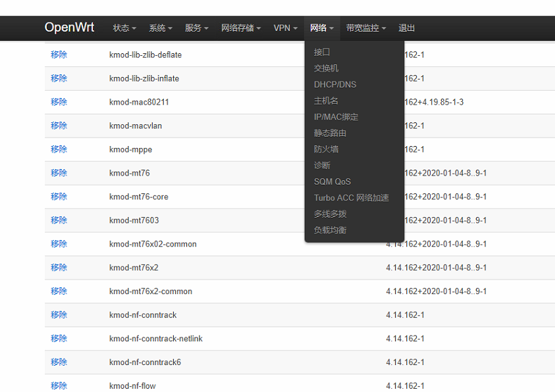The height and width of the screenshot is (392, 555).
Task: Click package name kmod-macvlan
Action: pos(136,126)
